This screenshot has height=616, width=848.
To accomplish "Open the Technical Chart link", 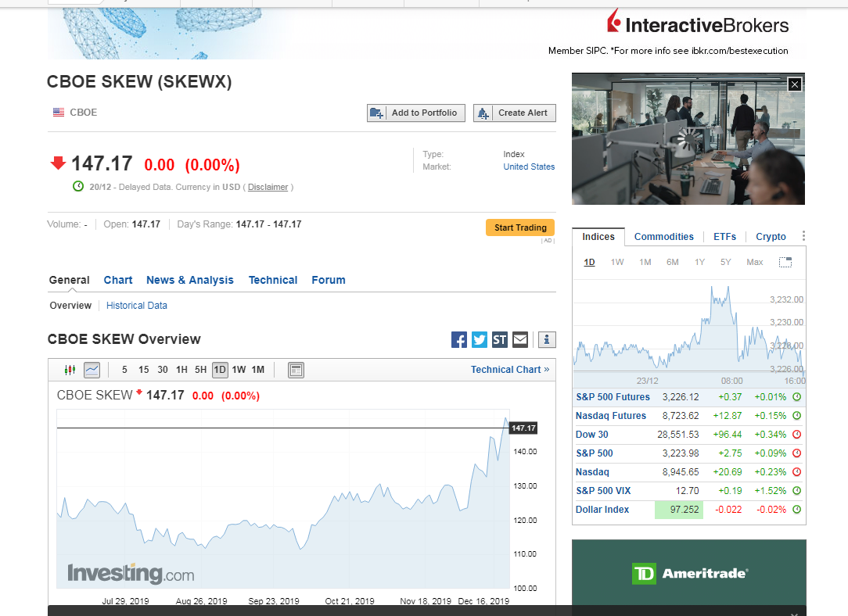I will [x=510, y=370].
